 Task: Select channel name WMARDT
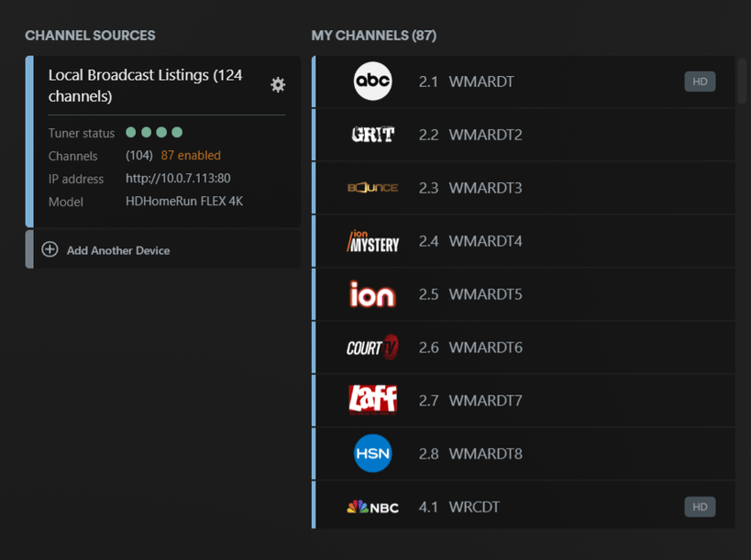click(481, 82)
